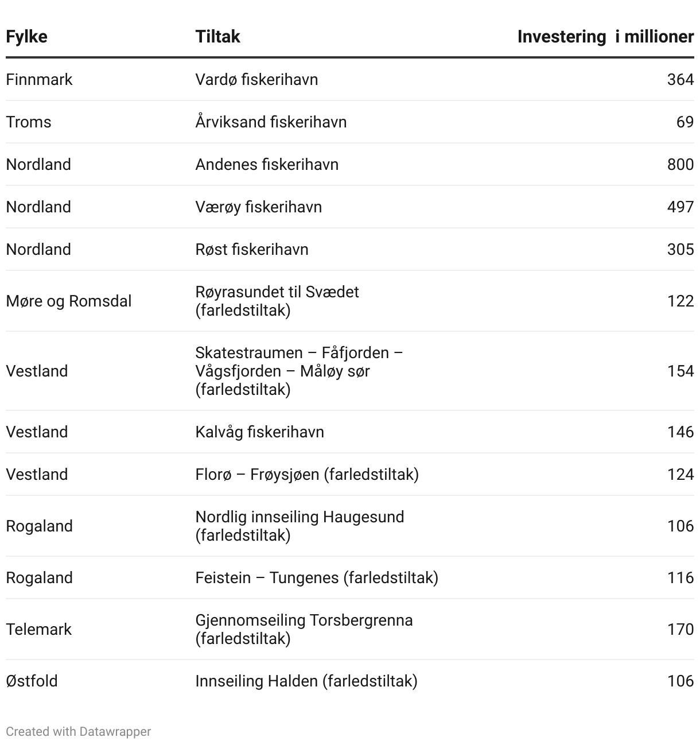This screenshot has height=745, width=700.
Task: Click the "Investering i millioner" column header
Action: (605, 37)
